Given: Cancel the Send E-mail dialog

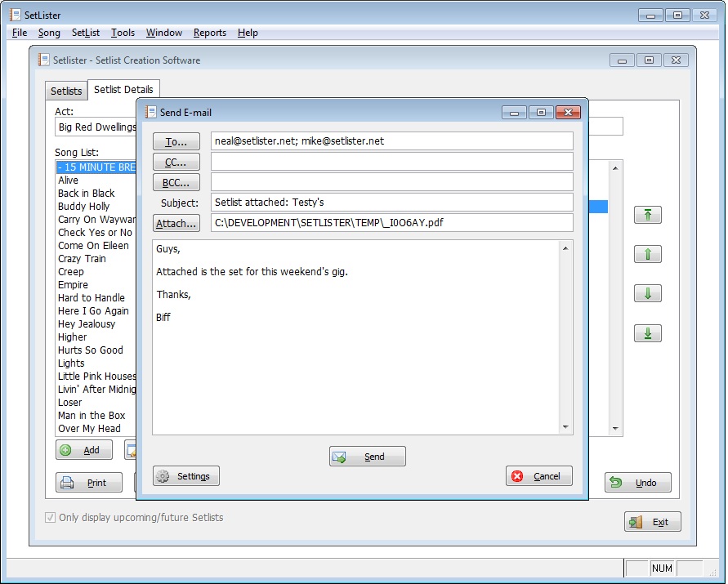Looking at the screenshot, I should (x=538, y=476).
